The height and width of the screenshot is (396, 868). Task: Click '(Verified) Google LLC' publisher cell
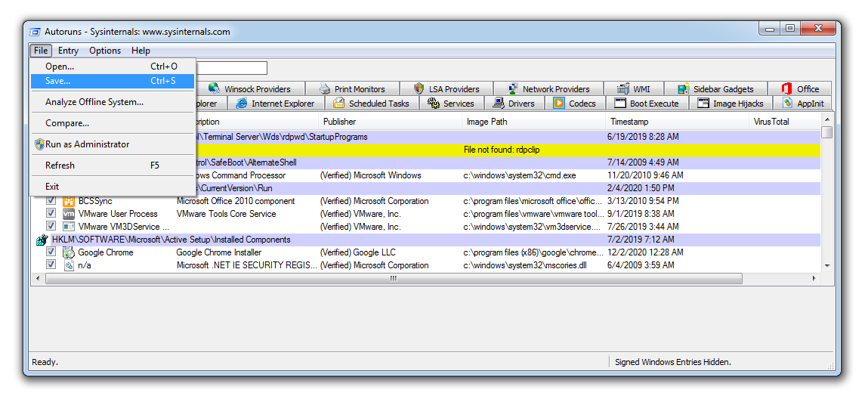[358, 252]
